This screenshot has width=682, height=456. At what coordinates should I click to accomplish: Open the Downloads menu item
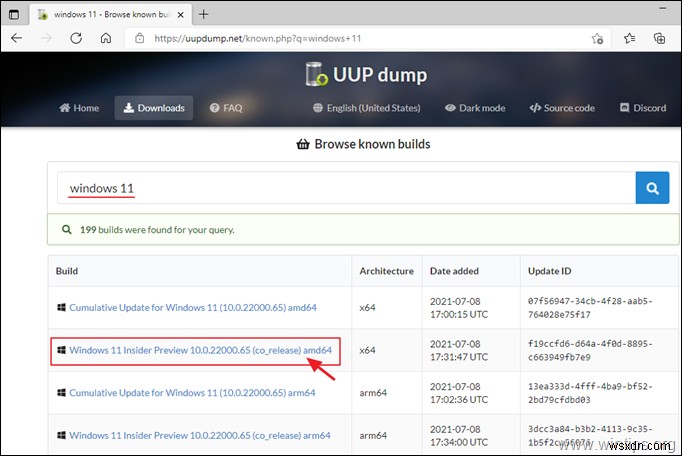[x=153, y=108]
